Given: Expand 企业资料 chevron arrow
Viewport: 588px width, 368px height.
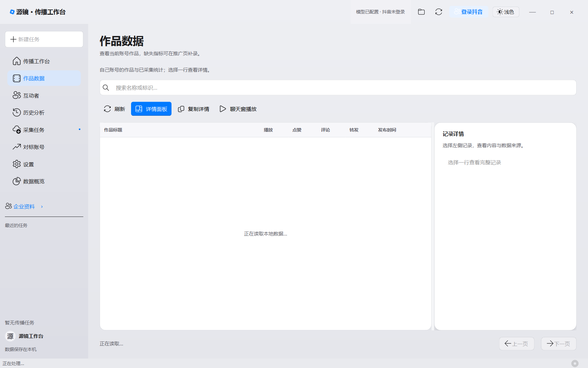Looking at the screenshot, I should pyautogui.click(x=42, y=206).
